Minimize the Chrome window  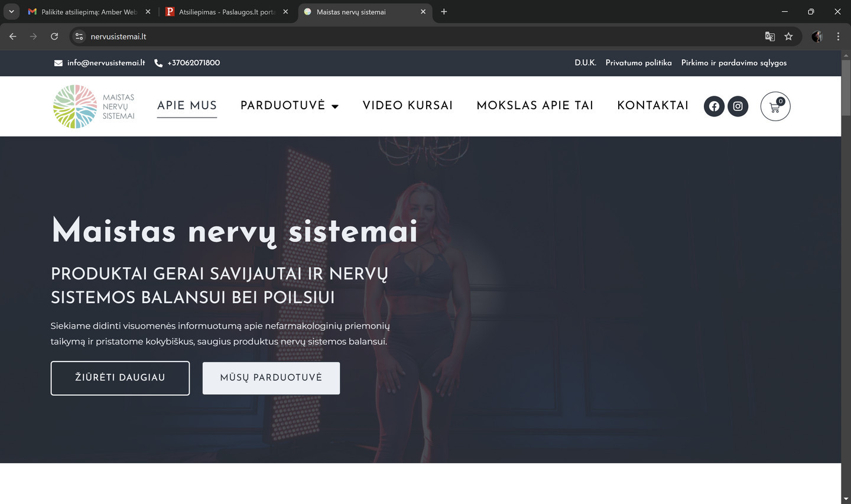pyautogui.click(x=785, y=12)
